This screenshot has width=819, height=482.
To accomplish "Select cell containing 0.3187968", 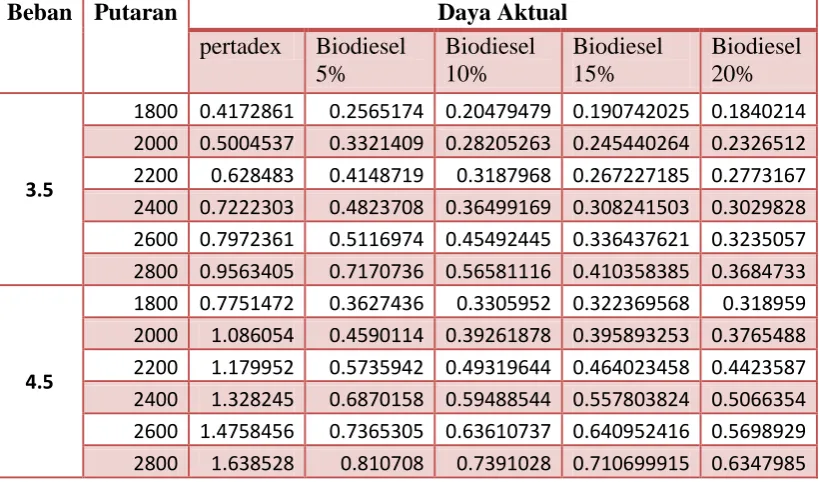I will tap(498, 174).
